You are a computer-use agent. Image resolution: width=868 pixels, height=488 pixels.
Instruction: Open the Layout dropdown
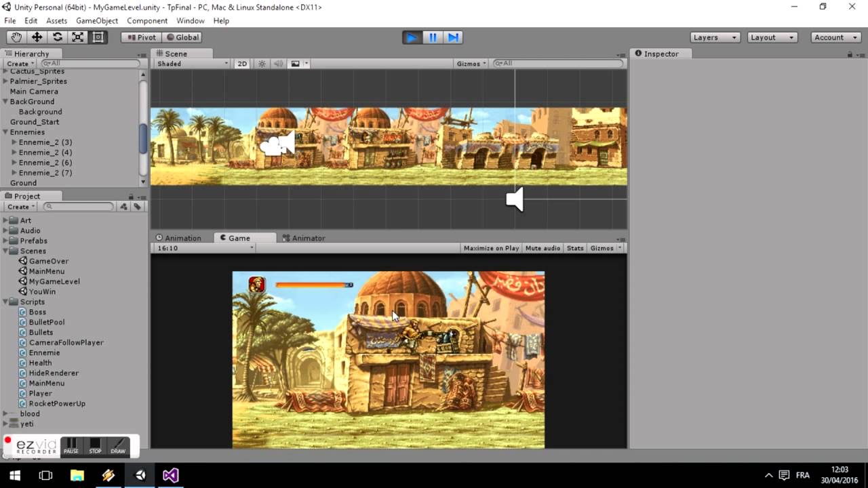click(772, 37)
